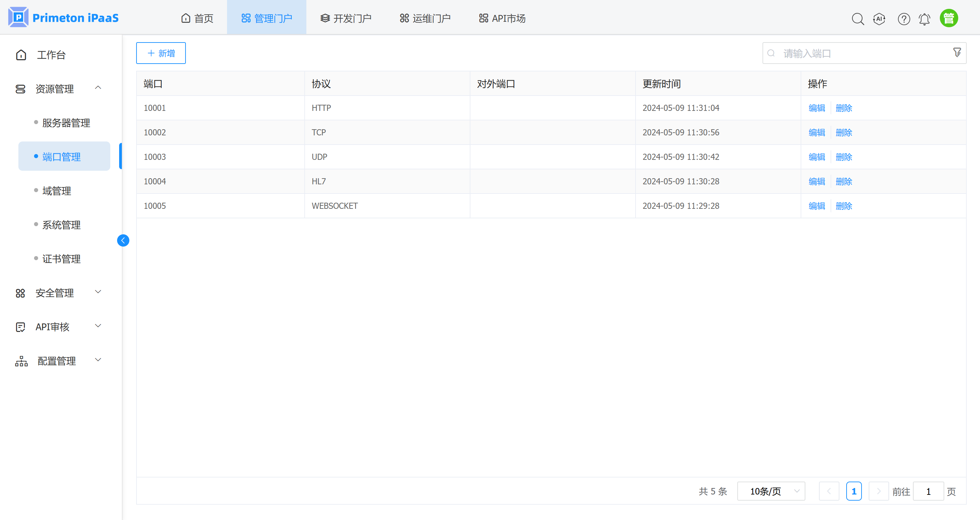
Task: Open the filter icon beside the port search box
Action: pos(957,52)
